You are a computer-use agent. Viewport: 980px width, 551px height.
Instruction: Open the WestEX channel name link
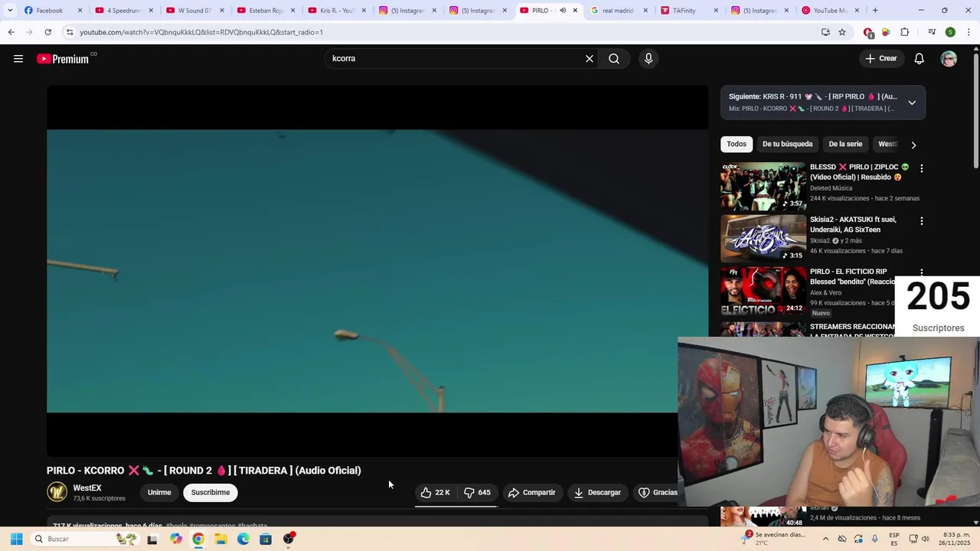tap(87, 488)
